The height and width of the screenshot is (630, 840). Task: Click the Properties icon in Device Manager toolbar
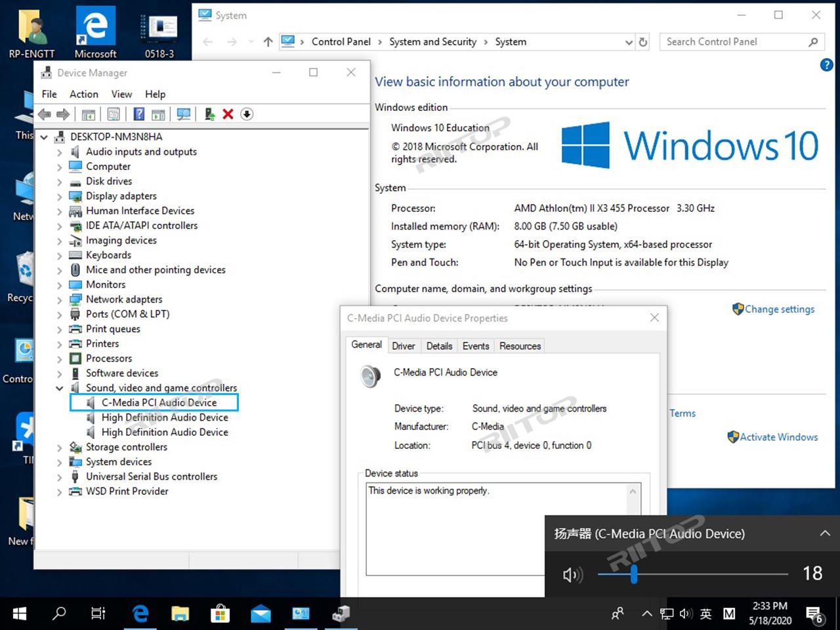(x=114, y=114)
